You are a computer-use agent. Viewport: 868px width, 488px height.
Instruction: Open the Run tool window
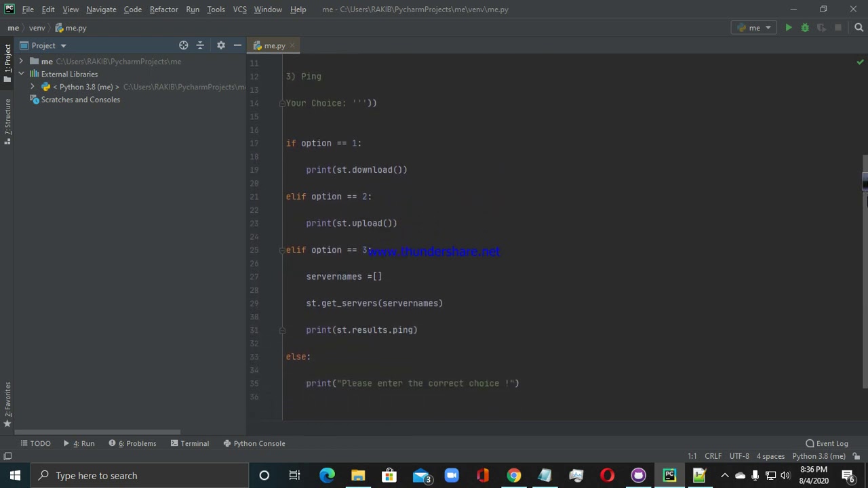coord(79,443)
